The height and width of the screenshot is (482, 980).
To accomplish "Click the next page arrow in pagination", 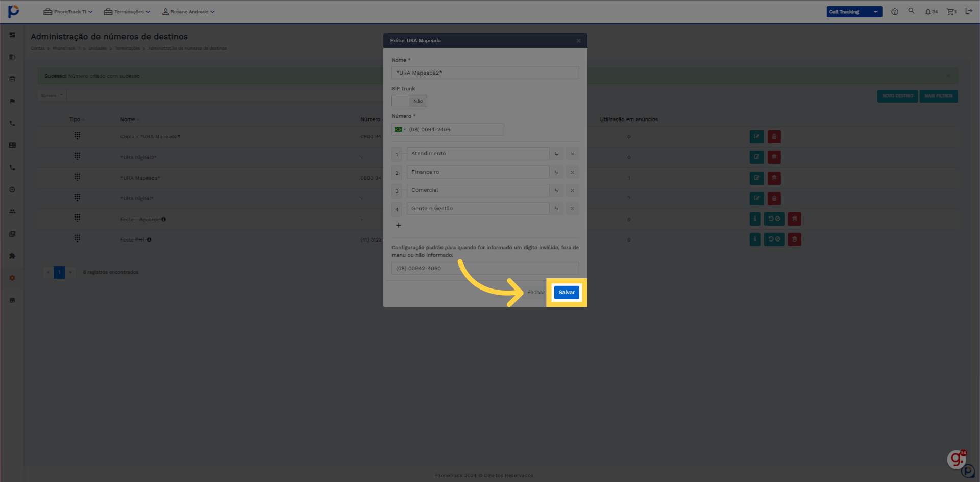I will [70, 272].
